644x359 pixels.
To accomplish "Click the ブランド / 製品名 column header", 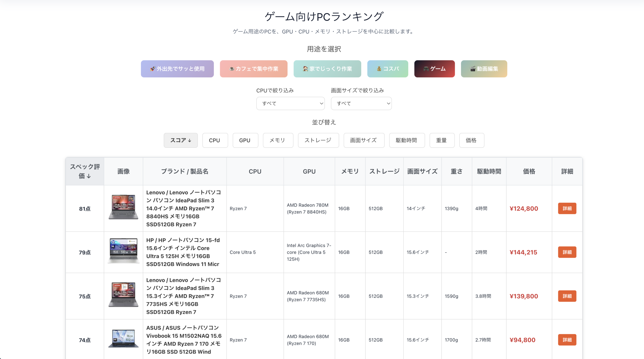I will click(x=185, y=171).
